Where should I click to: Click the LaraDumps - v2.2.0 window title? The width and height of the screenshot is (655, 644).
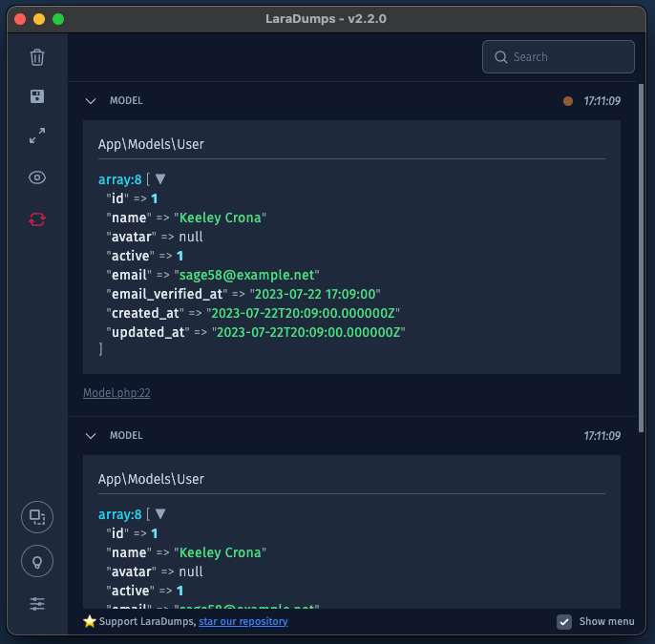coord(326,19)
